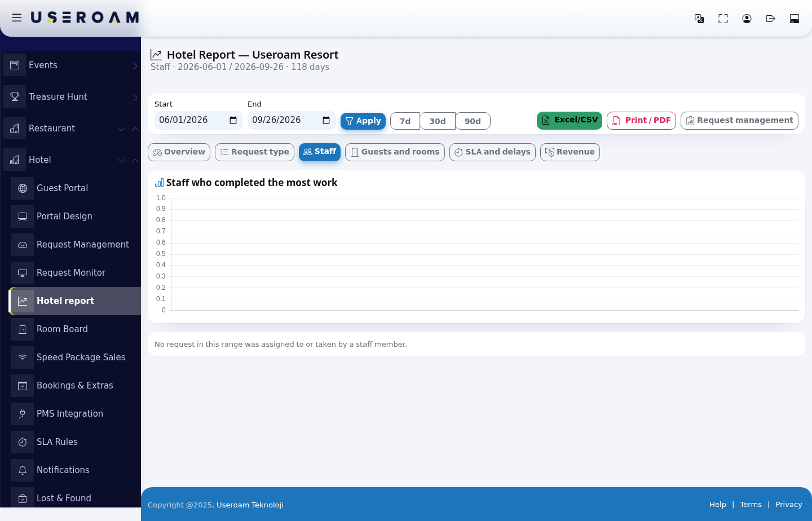Click the End date input field
Viewport: 812px width, 521px height.
click(x=292, y=120)
